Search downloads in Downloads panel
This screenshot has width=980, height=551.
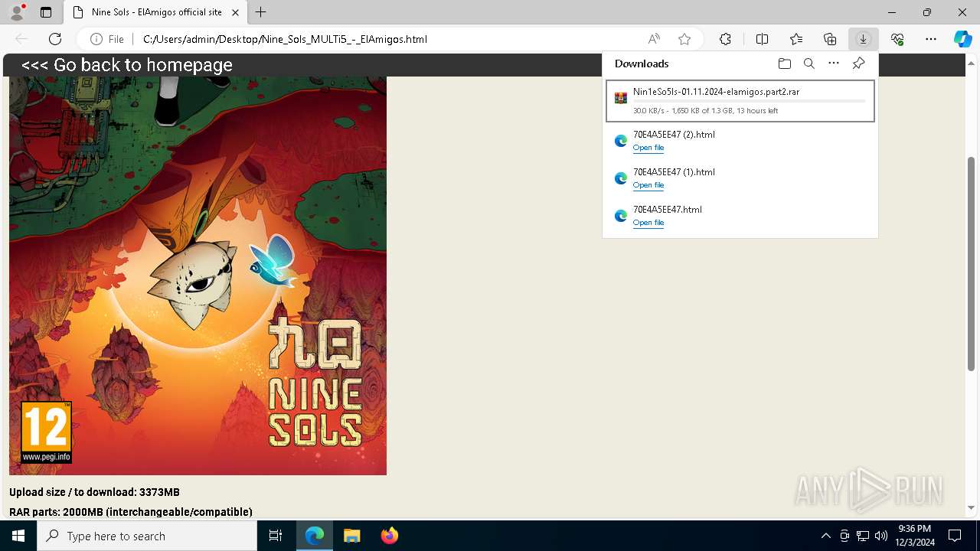[808, 64]
